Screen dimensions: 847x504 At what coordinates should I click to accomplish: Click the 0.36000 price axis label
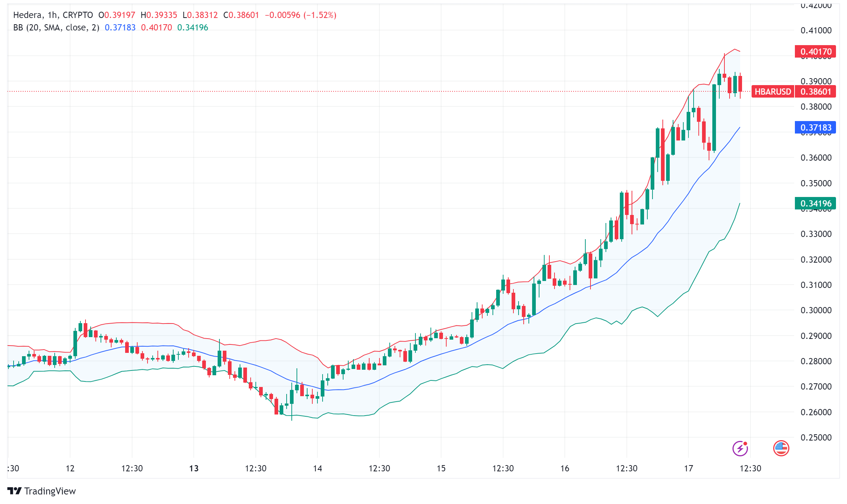[x=816, y=158]
